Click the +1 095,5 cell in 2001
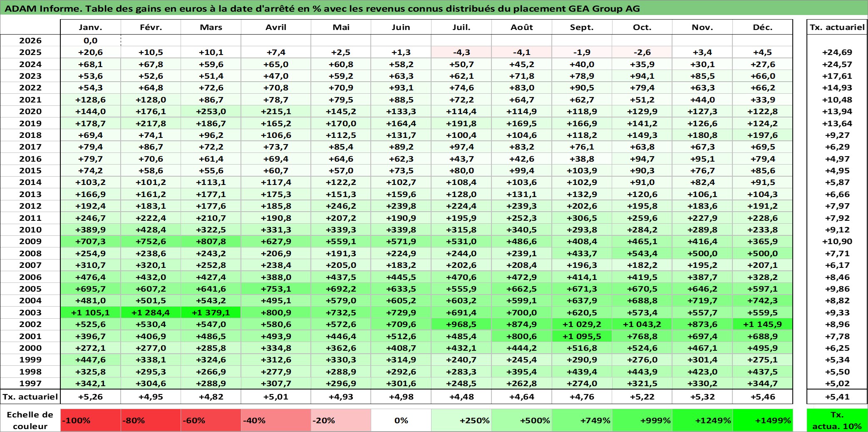Image resolution: width=868 pixels, height=432 pixels. pyautogui.click(x=582, y=336)
